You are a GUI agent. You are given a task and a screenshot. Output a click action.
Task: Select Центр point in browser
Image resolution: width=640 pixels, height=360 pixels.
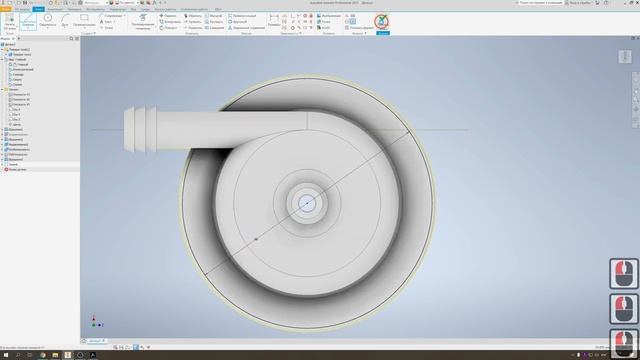[x=15, y=124]
